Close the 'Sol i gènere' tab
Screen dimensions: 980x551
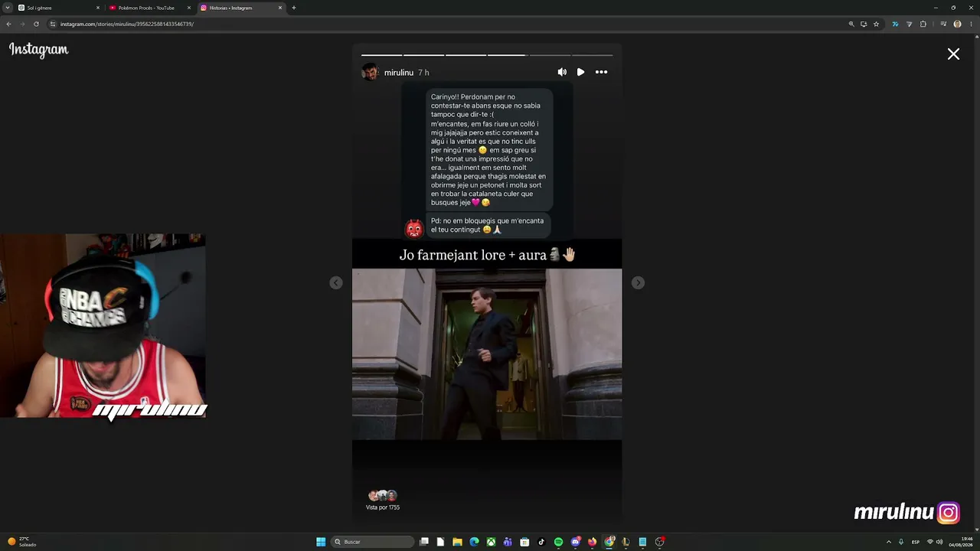coord(98,8)
